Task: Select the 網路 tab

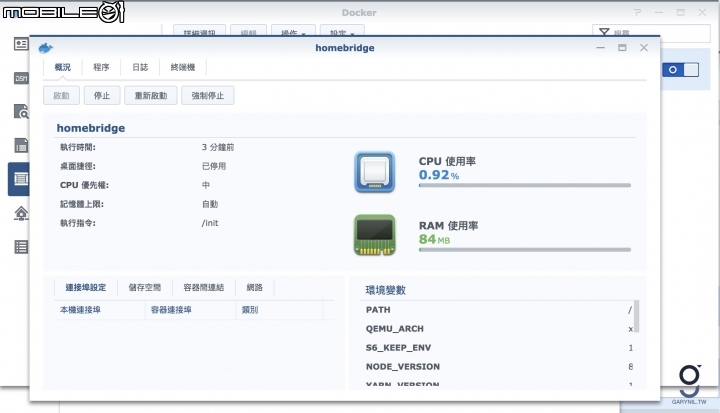Action: [254, 288]
